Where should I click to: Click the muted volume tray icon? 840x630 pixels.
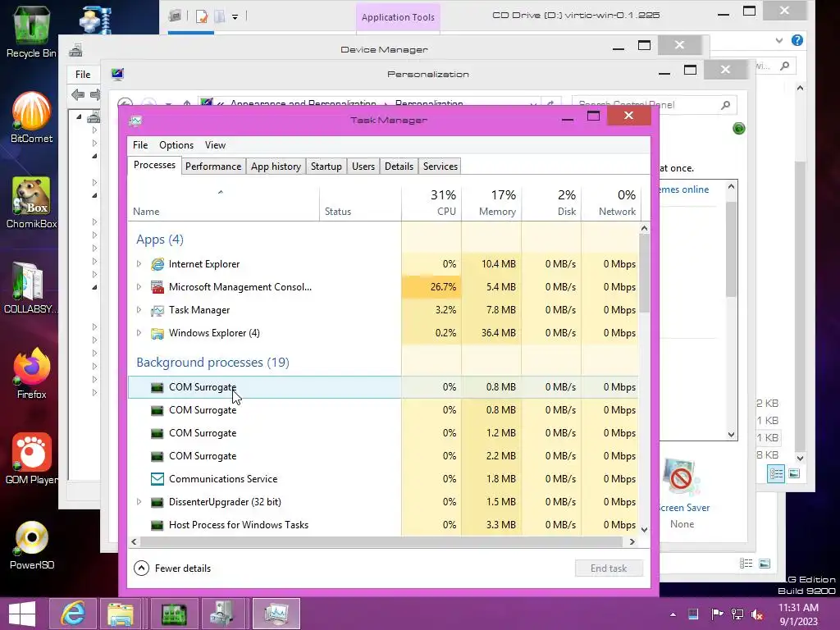point(757,614)
